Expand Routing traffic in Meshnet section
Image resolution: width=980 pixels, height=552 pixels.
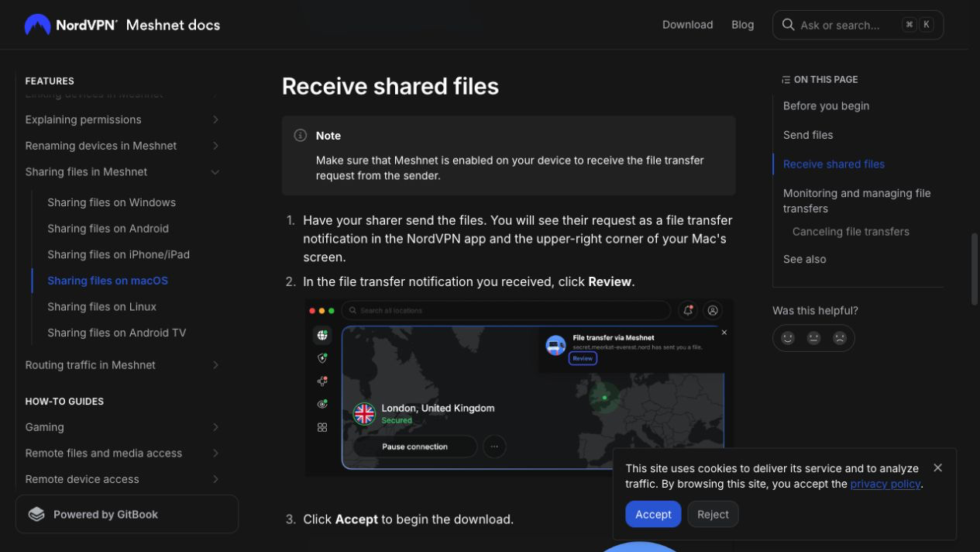215,365
